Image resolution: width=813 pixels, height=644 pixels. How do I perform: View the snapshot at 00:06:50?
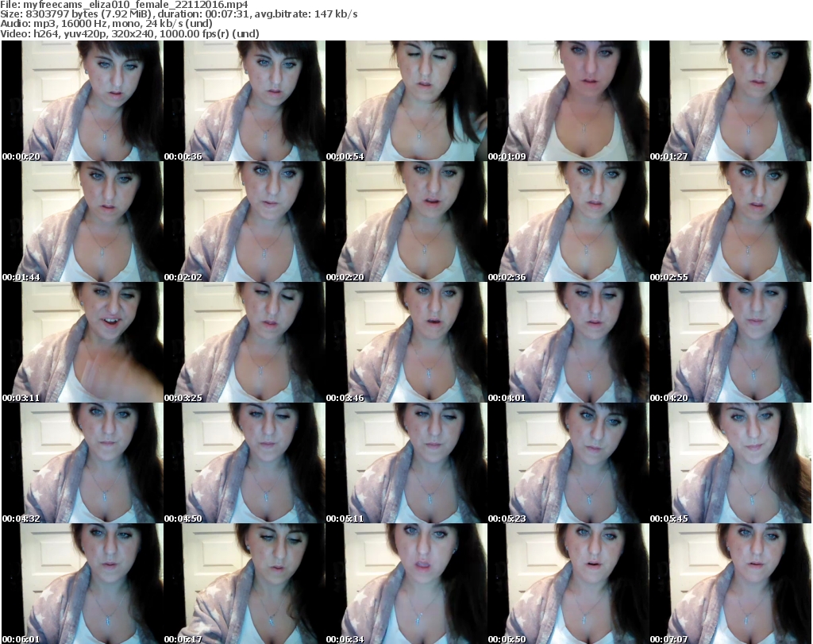click(x=568, y=584)
